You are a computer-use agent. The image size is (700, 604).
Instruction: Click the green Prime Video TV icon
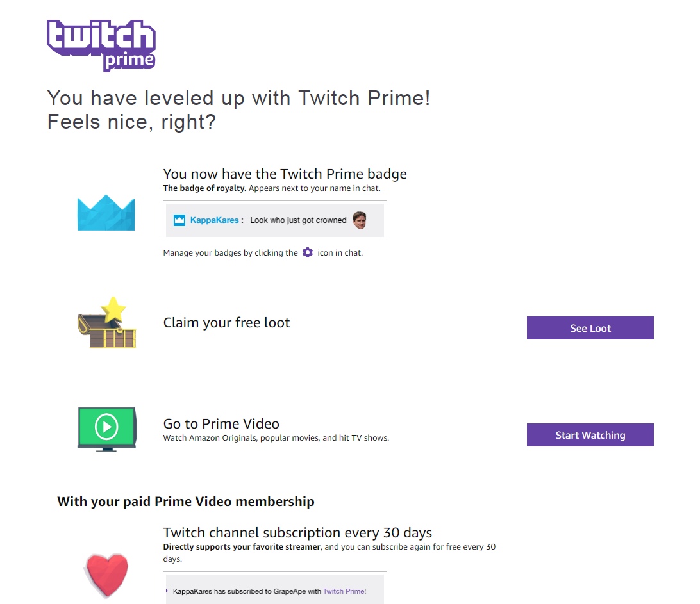pyautogui.click(x=106, y=428)
